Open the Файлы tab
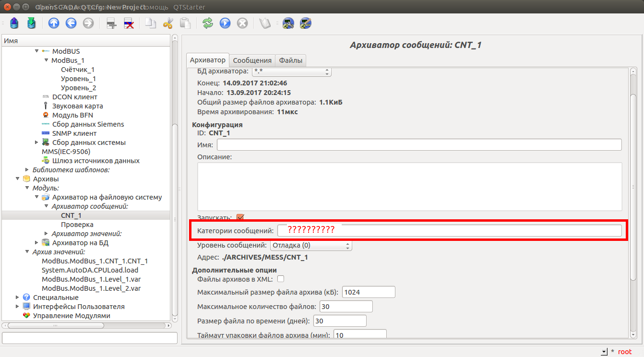Screen dimensions: 644x357 point(291,60)
